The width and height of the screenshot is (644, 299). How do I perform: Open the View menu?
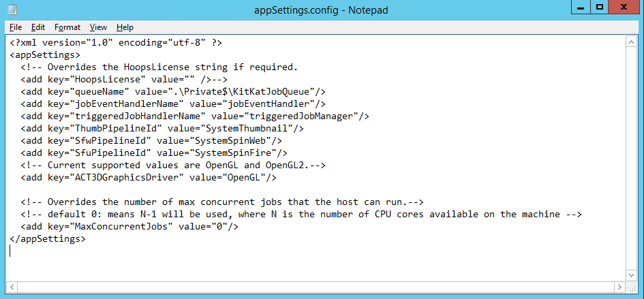coord(99,27)
